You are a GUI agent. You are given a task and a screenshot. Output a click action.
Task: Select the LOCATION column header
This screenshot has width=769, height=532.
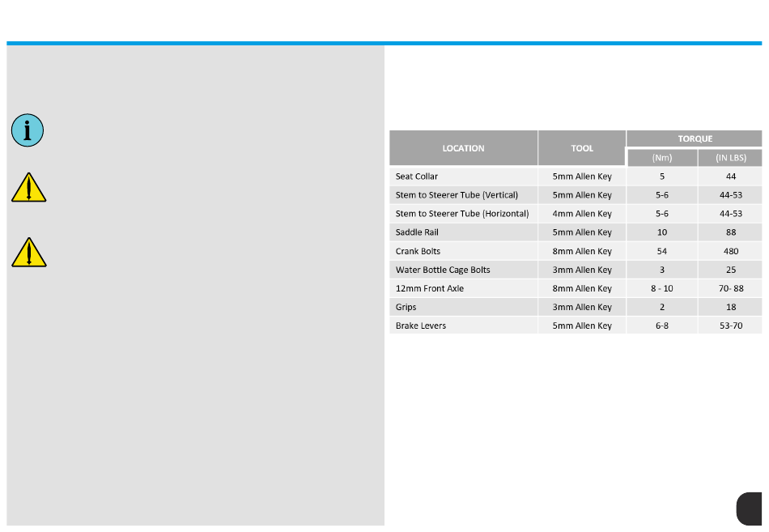tap(464, 147)
